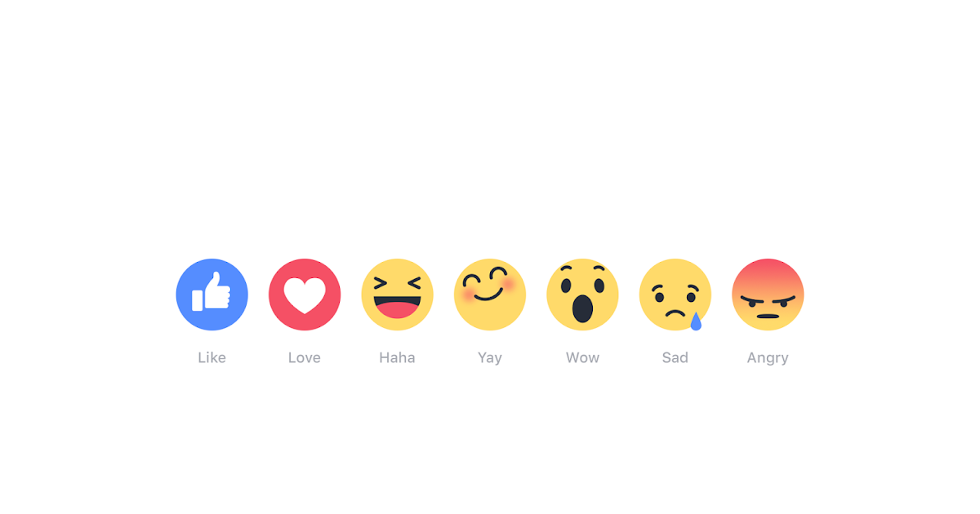Click the blue teardrop on the Sad face

click(x=696, y=321)
